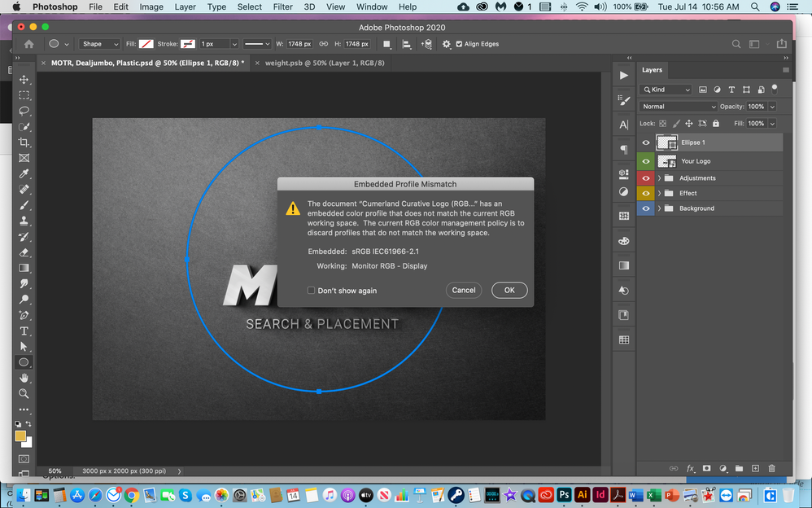Open the Normal blend mode dropdown
Screen dimensions: 812x508
coord(679,107)
